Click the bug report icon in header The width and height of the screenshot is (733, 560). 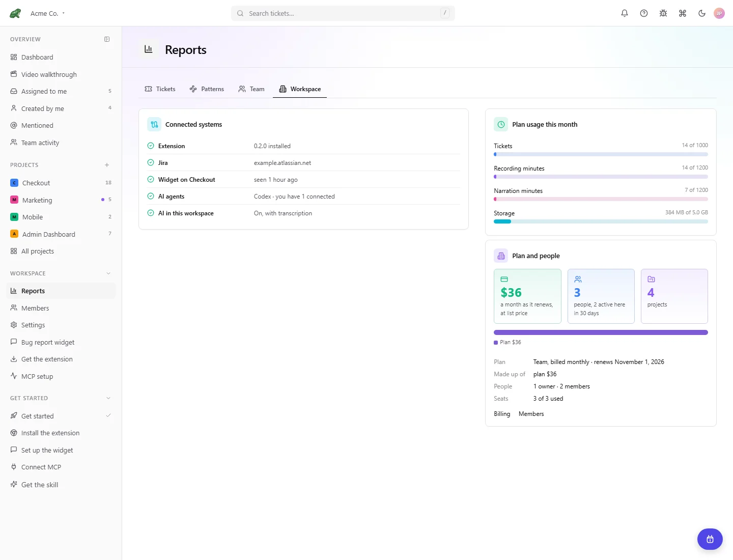(663, 13)
